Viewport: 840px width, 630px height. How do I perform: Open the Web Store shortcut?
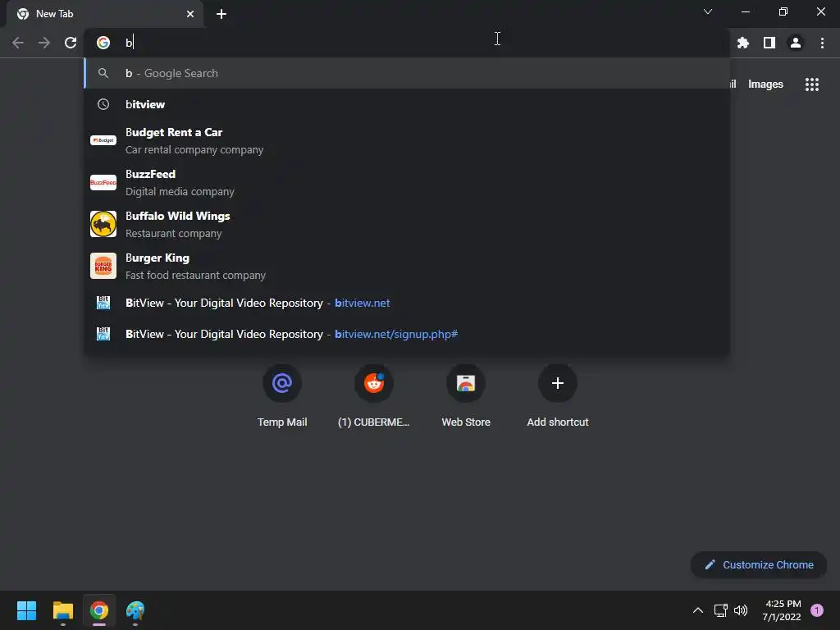[466, 396]
